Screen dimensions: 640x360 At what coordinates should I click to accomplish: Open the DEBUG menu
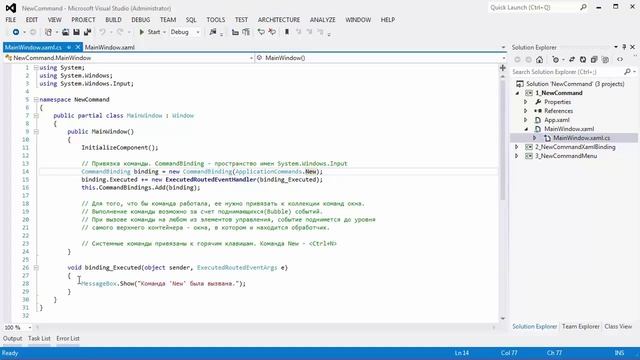[141, 20]
